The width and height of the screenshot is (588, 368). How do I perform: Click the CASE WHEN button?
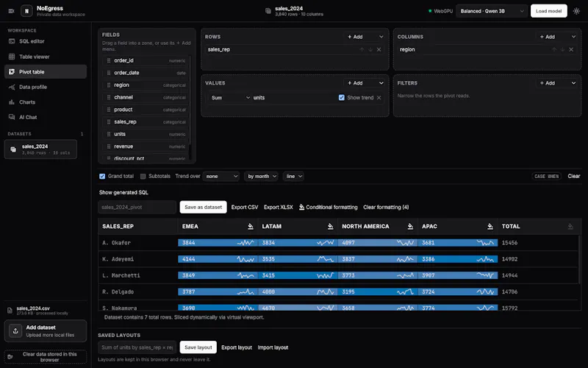[546, 176]
